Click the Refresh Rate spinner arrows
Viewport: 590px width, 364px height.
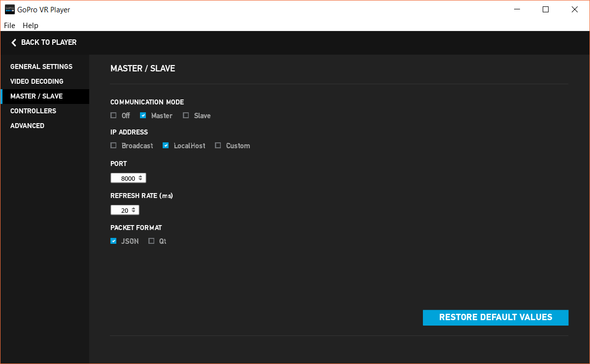134,210
